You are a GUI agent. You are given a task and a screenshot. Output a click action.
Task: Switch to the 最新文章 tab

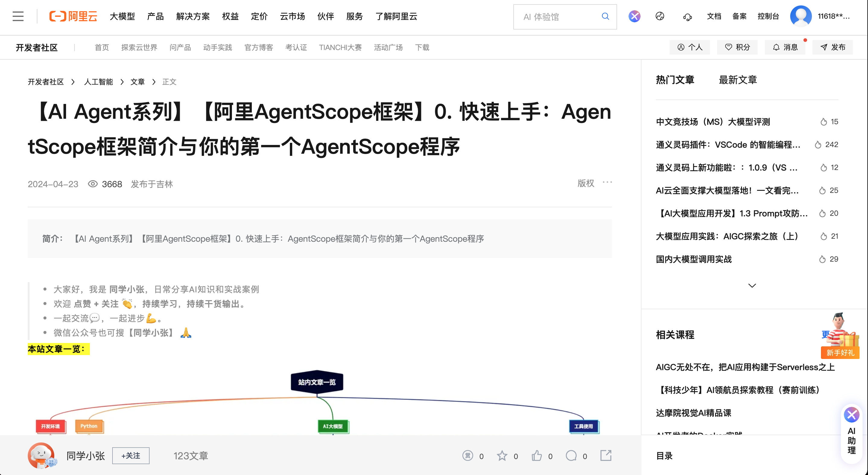pos(738,80)
